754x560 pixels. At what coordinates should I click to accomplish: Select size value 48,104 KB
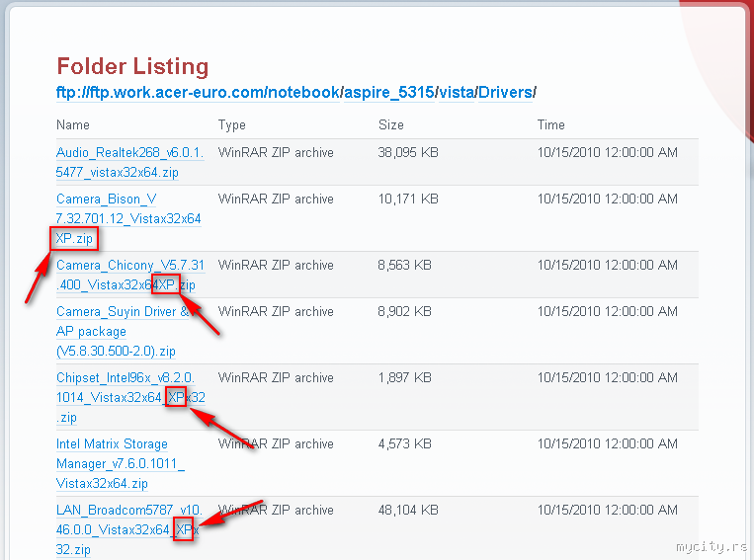[x=408, y=510]
